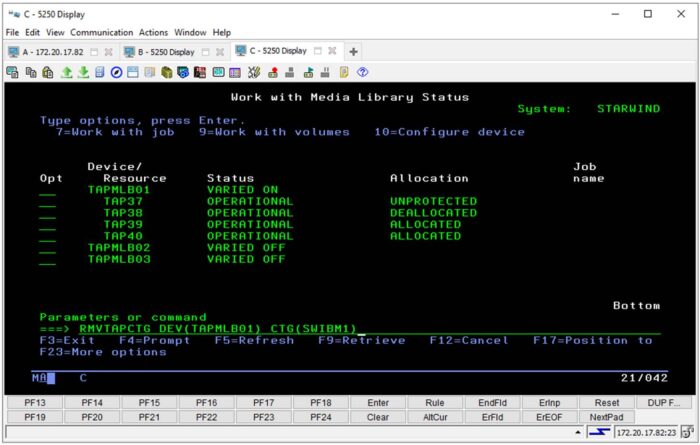700x445 pixels.
Task: Click the crossed tools icon in toolbar
Action: pos(254,72)
